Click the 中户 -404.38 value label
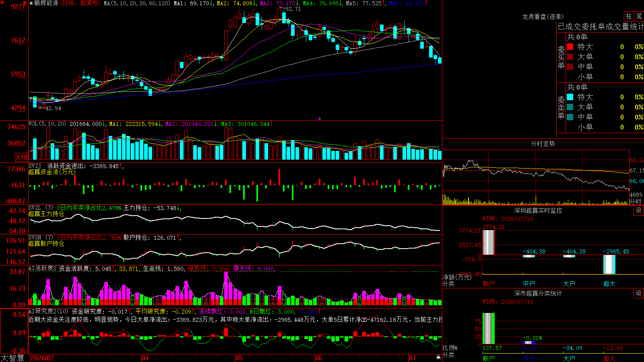The image size is (644, 362). [534, 251]
